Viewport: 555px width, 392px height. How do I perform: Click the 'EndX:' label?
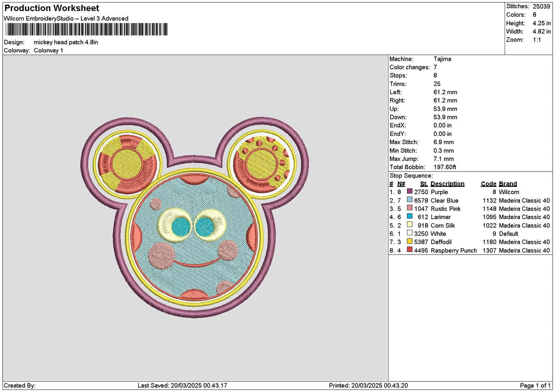pyautogui.click(x=398, y=125)
